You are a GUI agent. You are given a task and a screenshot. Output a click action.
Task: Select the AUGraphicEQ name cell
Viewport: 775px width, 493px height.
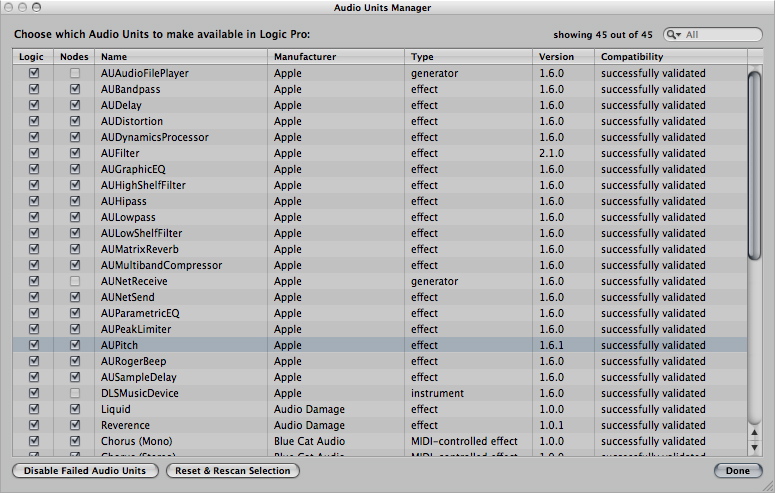[133, 169]
